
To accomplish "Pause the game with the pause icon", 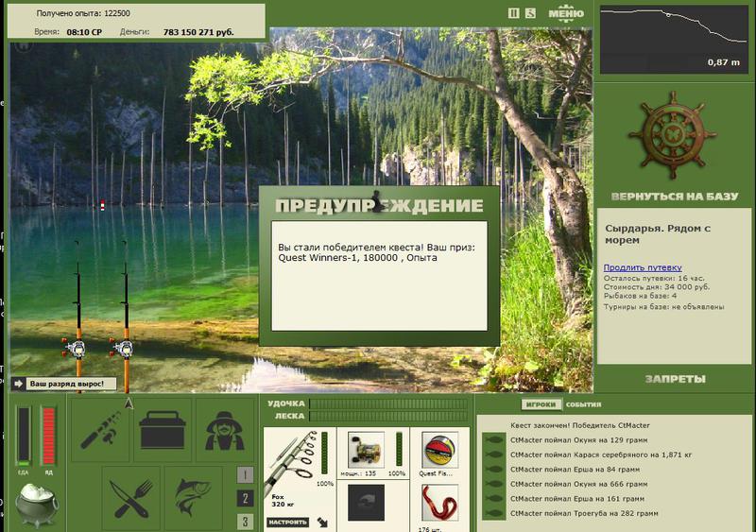I will pyautogui.click(x=513, y=13).
